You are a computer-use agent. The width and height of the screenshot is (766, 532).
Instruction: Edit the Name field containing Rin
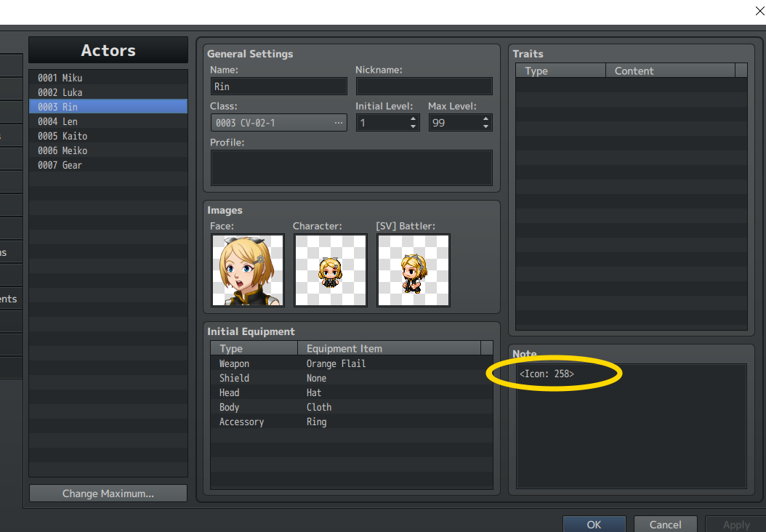[x=278, y=86]
